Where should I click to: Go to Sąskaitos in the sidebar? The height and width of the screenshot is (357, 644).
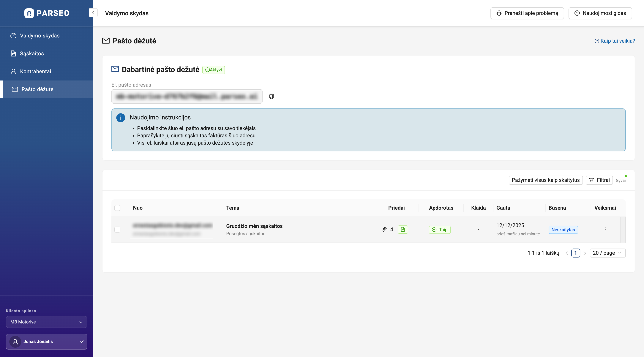point(32,53)
